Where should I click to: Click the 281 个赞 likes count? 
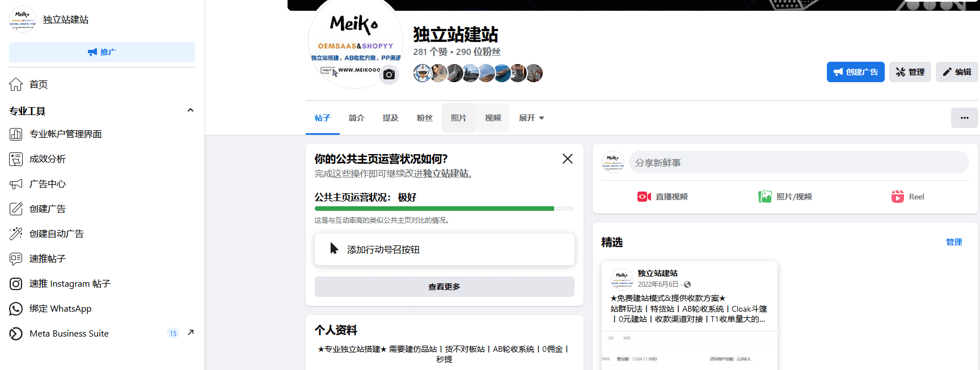coord(430,52)
